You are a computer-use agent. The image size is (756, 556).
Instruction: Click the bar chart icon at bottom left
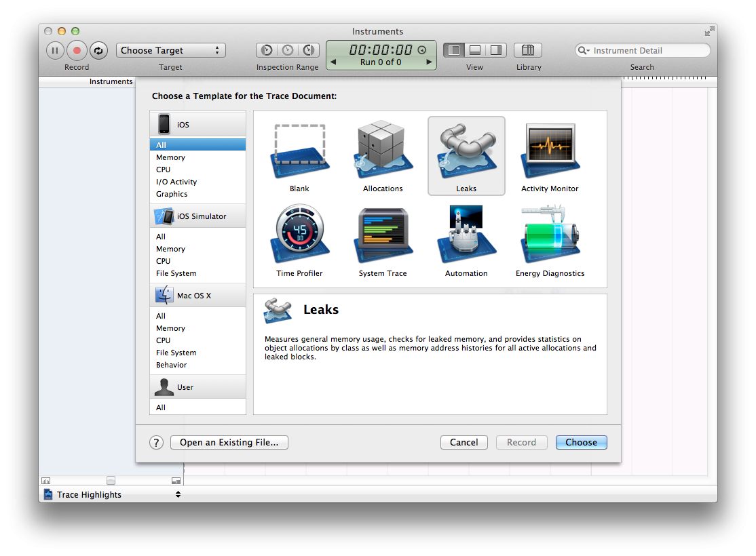[45, 481]
